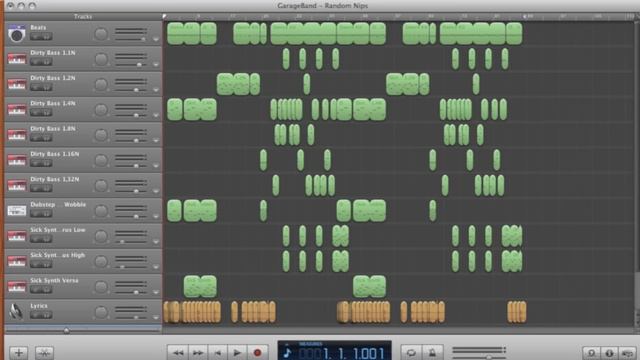Mute the Dubstep Wobble track
Screen dimensions: 640x360
(36, 214)
